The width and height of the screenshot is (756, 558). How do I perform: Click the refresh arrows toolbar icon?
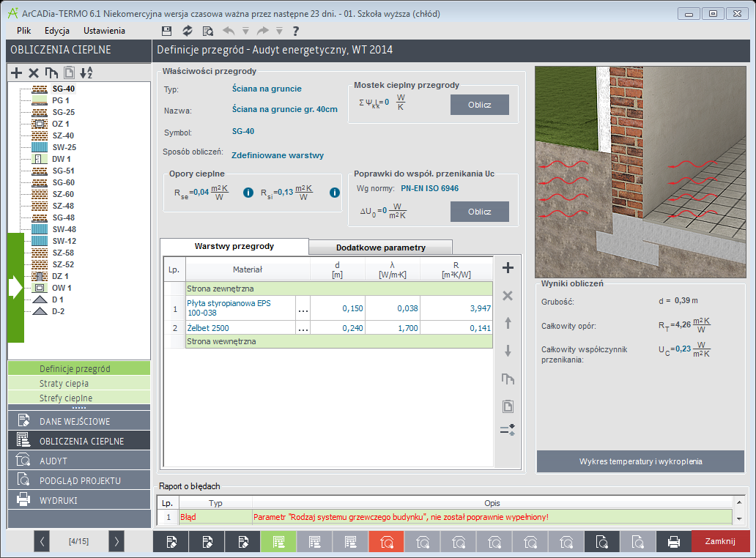[x=188, y=31]
